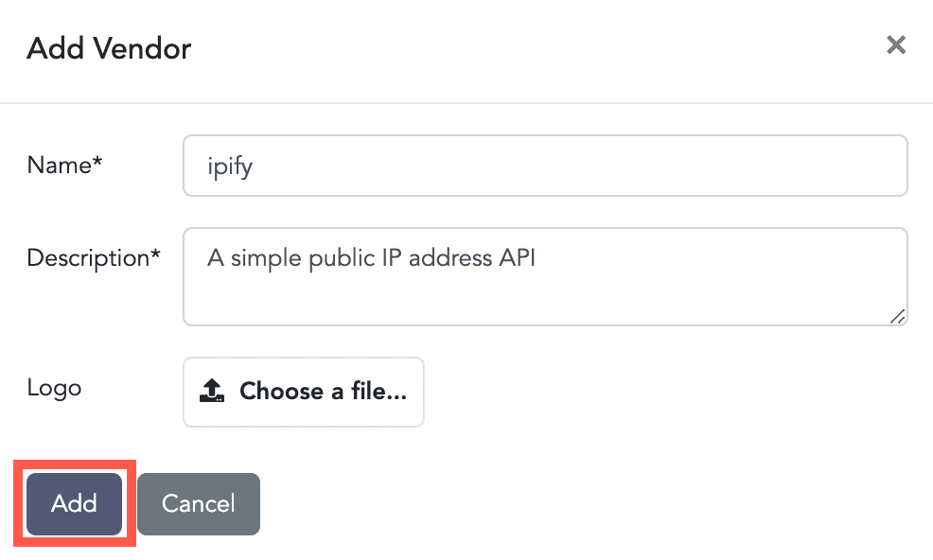The image size is (933, 560).
Task: Click the Description textarea resize handle
Action: (897, 317)
